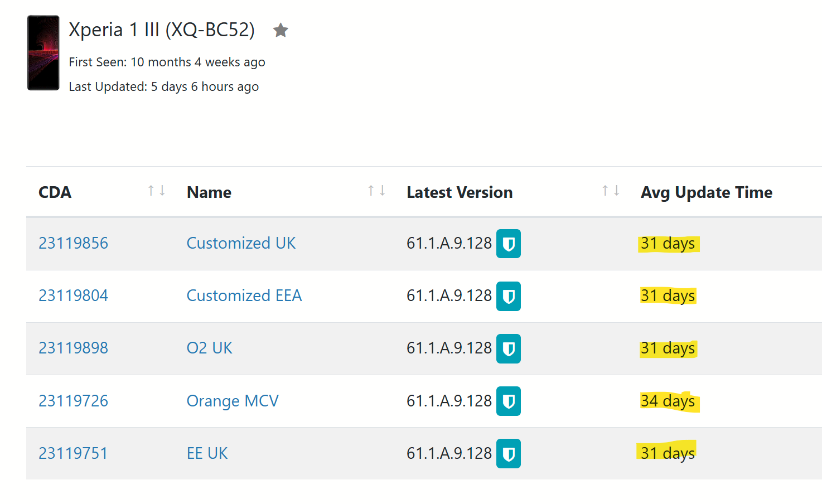
Task: Open CDA link 23119898
Action: tap(73, 348)
